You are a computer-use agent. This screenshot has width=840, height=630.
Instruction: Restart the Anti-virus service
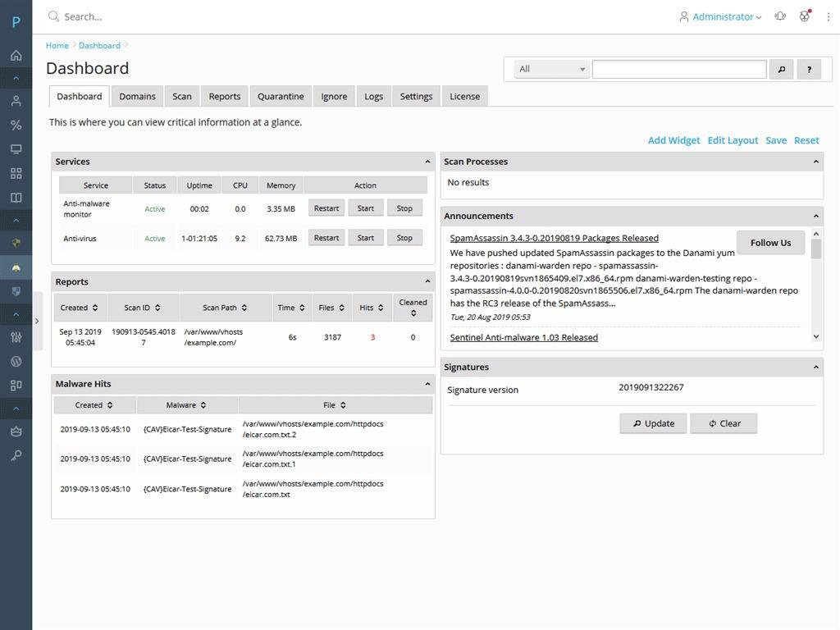click(x=326, y=238)
